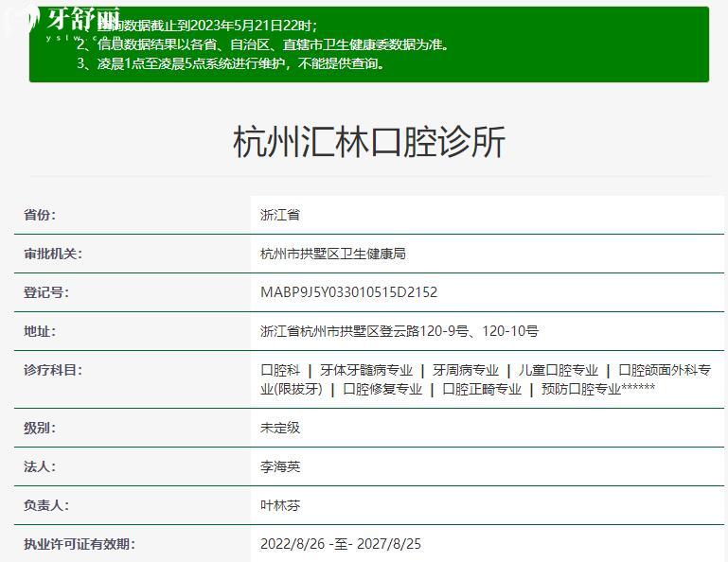The image size is (728, 562).
Task: Select the name 李海英
Action: pos(280,466)
